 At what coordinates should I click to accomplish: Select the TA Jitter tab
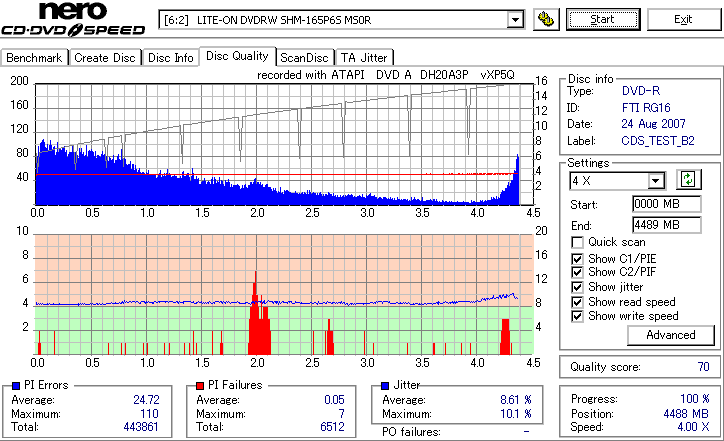[364, 58]
